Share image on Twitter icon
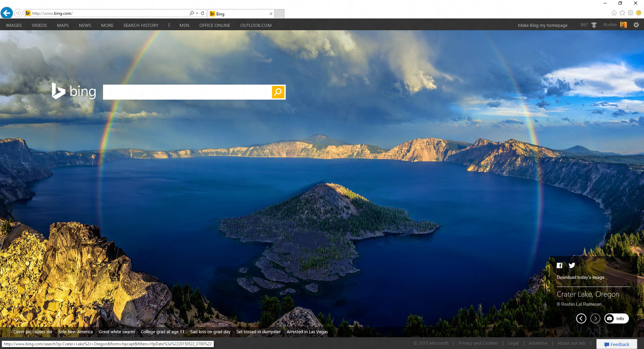Viewport: 644px width, 349px height. pos(572,265)
